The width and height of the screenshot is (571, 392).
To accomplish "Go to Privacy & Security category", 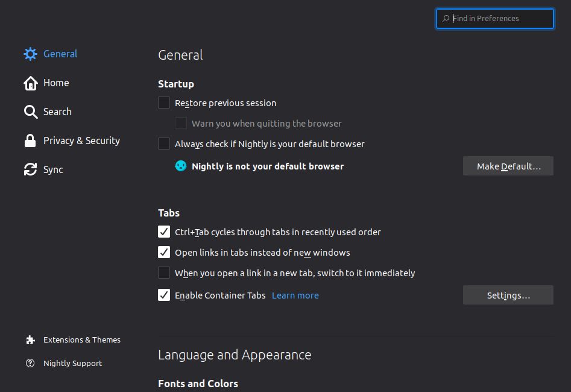I will click(81, 141).
